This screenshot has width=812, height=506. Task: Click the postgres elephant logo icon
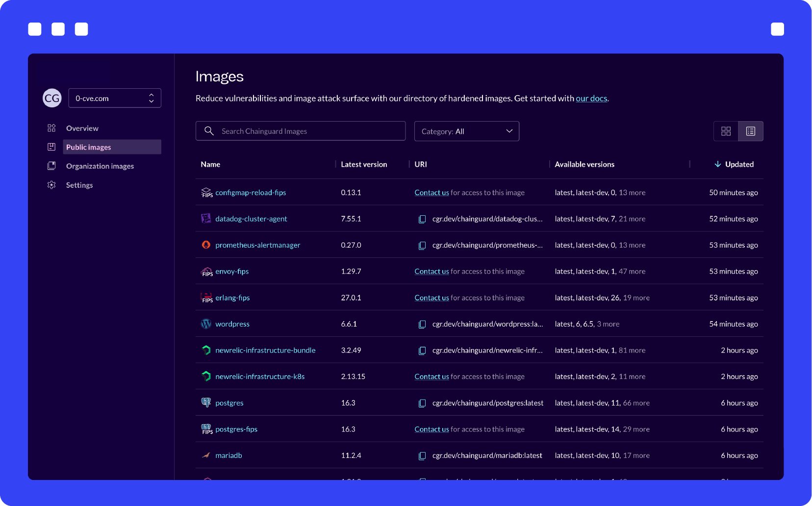click(206, 403)
